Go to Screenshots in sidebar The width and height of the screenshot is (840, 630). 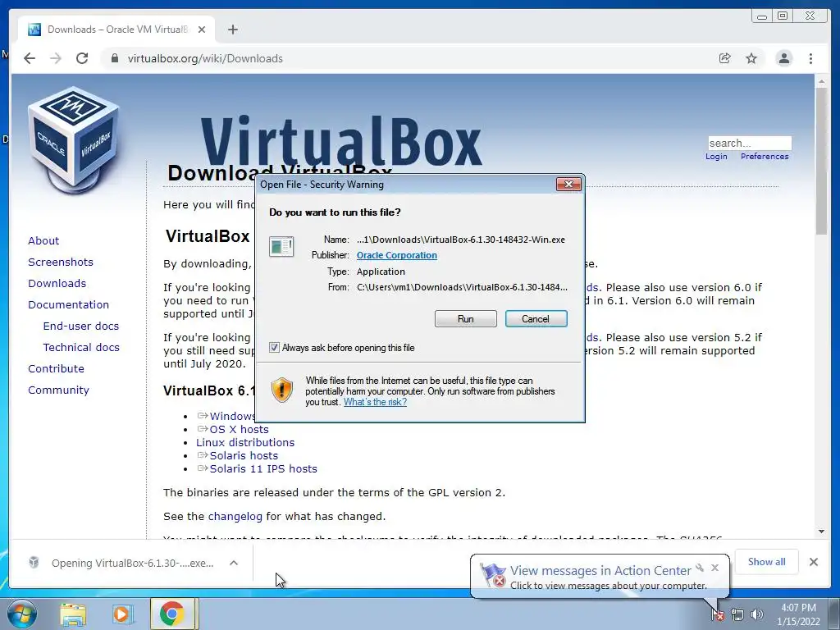[61, 262]
